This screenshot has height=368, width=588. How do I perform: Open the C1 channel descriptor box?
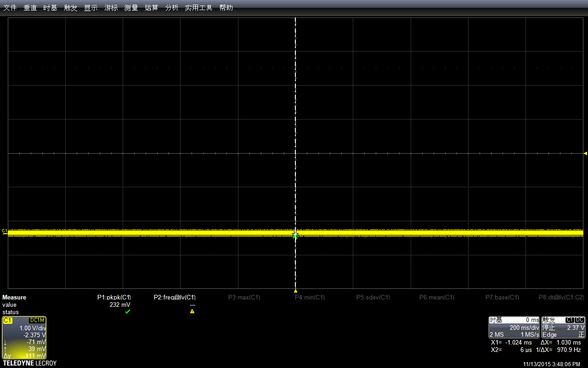[24, 338]
